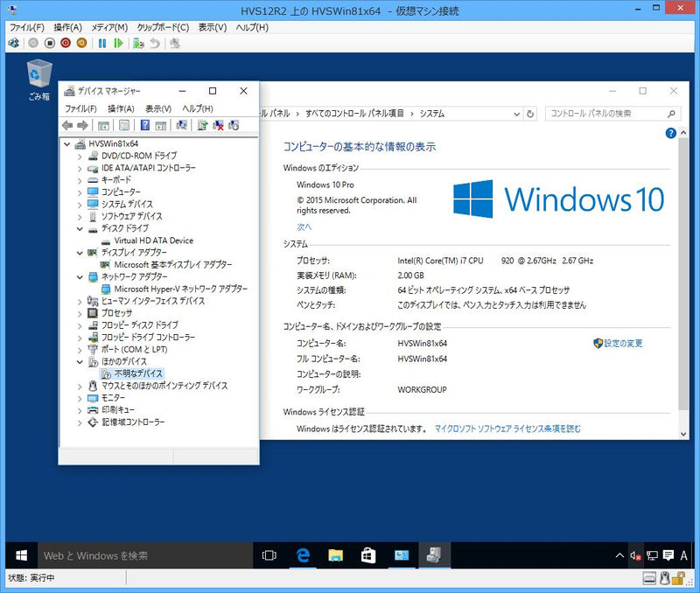Read マイクロソフト ソフトウェア ライセンス条項 link
Viewport: 700px width, 593px height.
(x=507, y=429)
